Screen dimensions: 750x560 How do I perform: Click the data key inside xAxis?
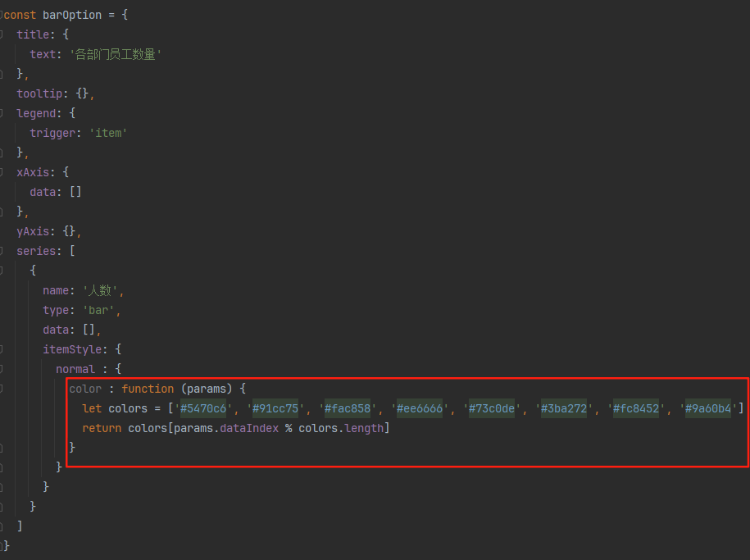tap(43, 192)
